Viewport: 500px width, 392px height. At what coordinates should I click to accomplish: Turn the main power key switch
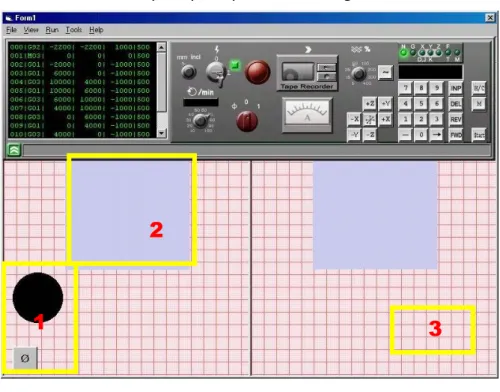[x=216, y=73]
